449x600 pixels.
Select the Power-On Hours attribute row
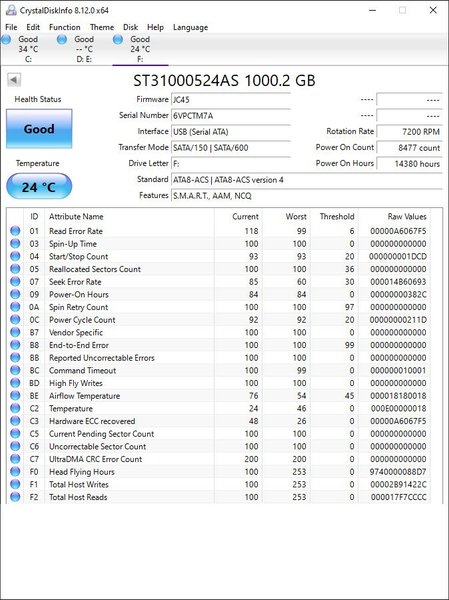[x=219, y=294]
